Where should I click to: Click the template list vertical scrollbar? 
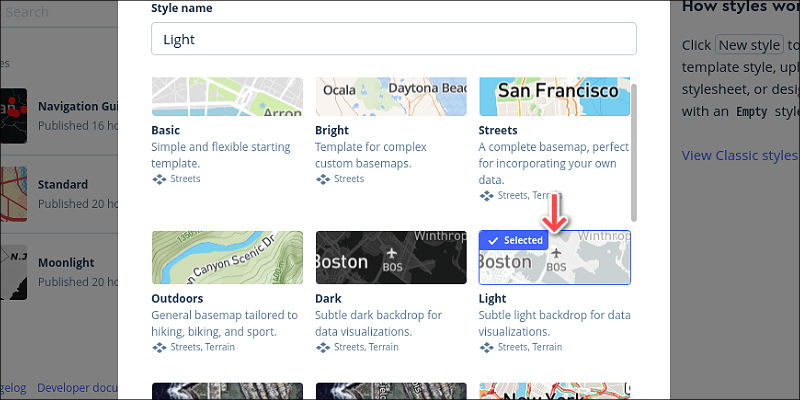tap(634, 153)
